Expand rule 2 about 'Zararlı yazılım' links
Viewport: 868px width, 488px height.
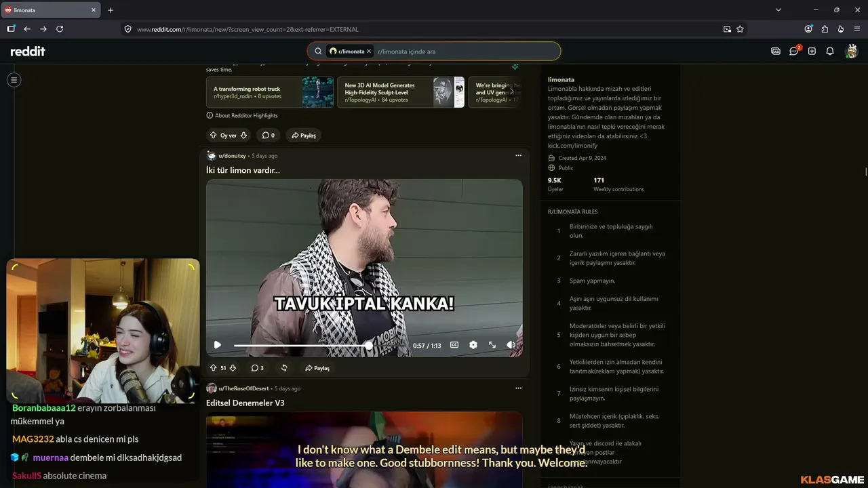pyautogui.click(x=610, y=258)
